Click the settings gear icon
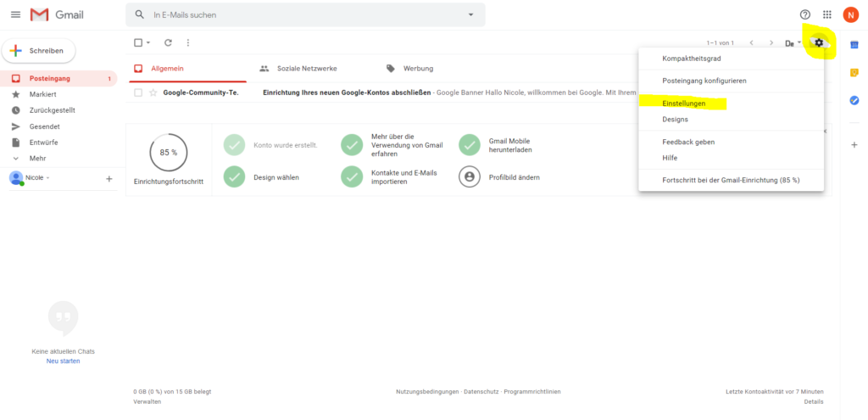Image resolution: width=868 pixels, height=420 pixels. (x=819, y=42)
